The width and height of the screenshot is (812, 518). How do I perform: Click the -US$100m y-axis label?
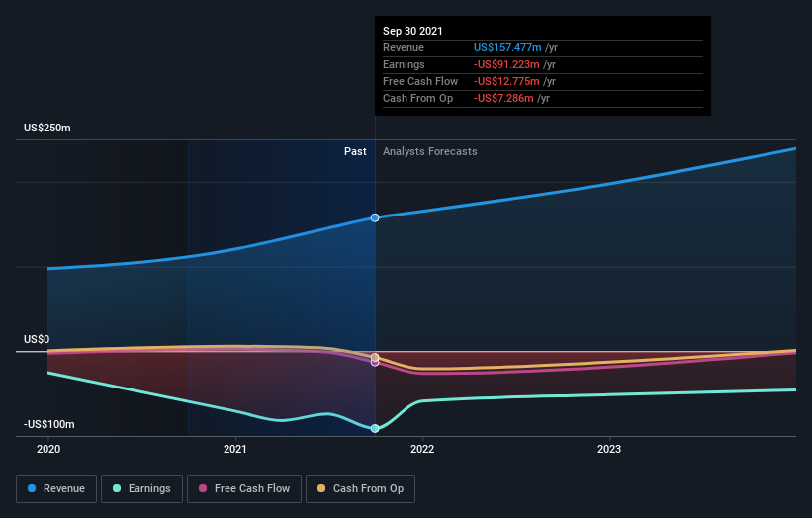tap(49, 424)
